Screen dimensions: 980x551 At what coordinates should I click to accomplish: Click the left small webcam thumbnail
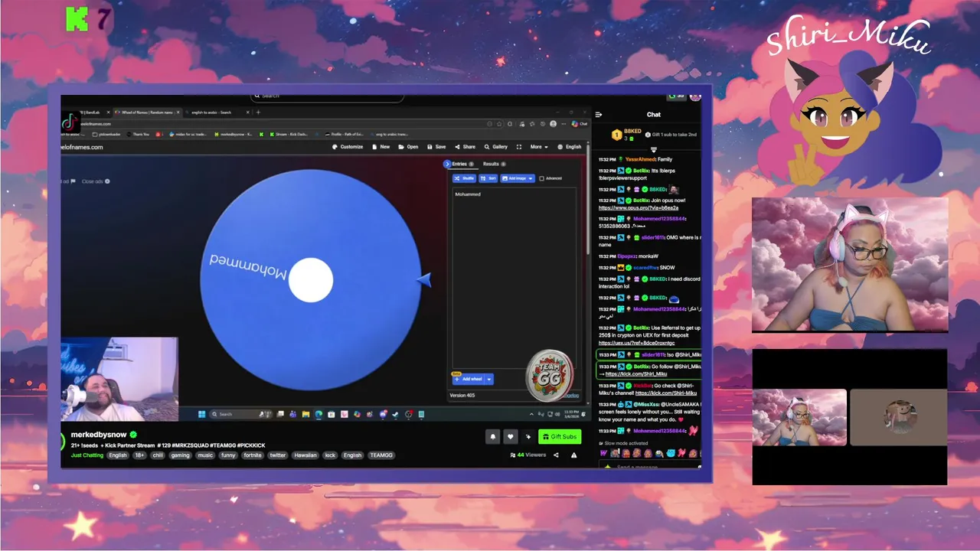(x=799, y=417)
